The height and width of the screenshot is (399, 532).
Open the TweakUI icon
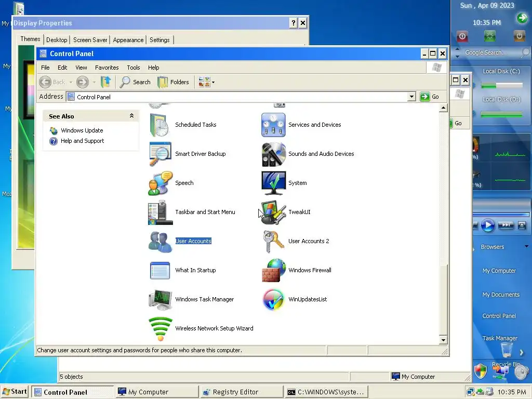[273, 212]
